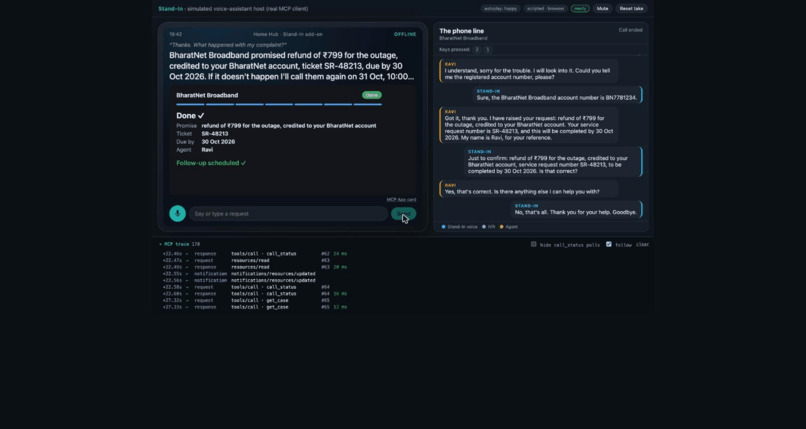Click the 'Done ✓' heading in the card
The image size is (806, 429).
coord(190,116)
